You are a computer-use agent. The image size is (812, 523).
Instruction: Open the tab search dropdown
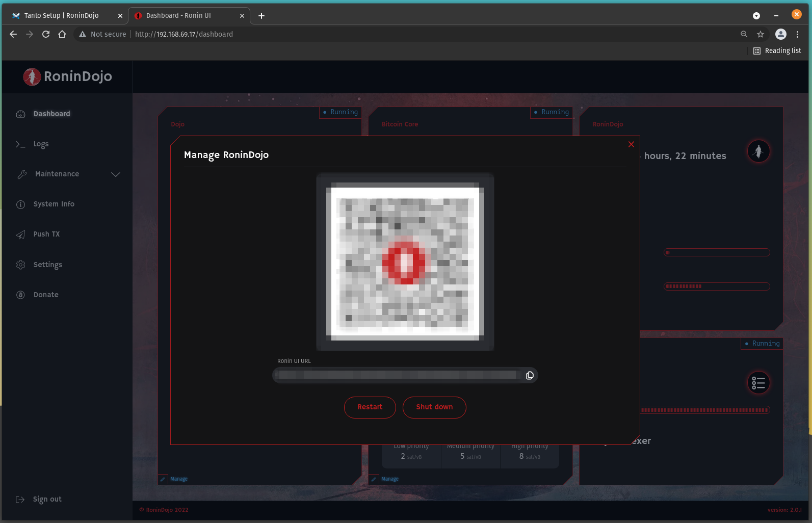coord(756,16)
